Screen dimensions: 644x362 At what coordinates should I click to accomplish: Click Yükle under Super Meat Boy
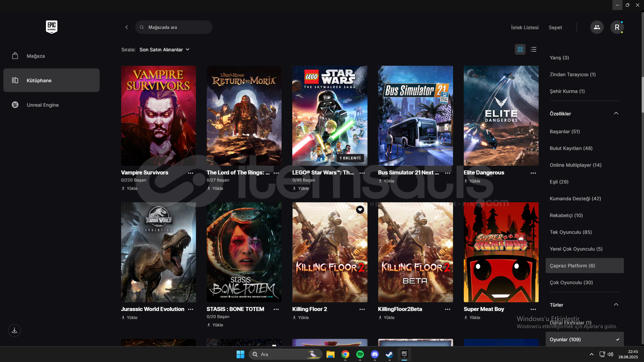tap(472, 318)
